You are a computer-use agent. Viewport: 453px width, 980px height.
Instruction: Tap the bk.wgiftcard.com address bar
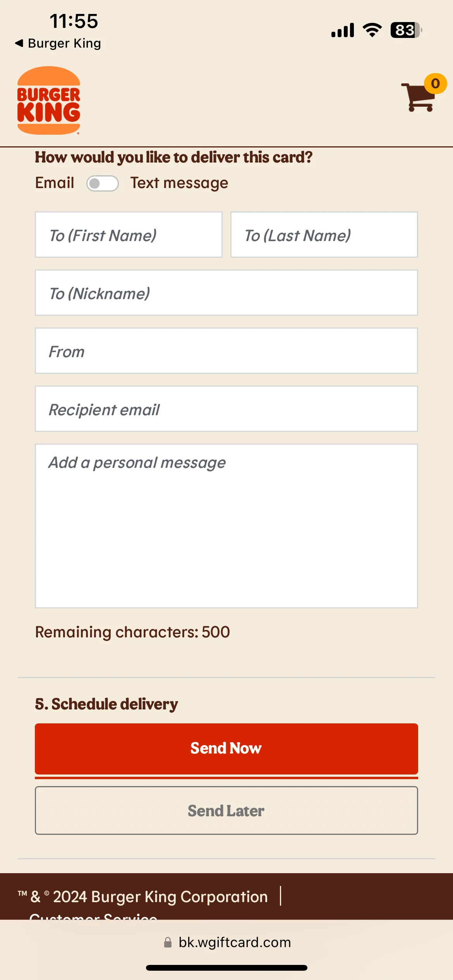[227, 942]
